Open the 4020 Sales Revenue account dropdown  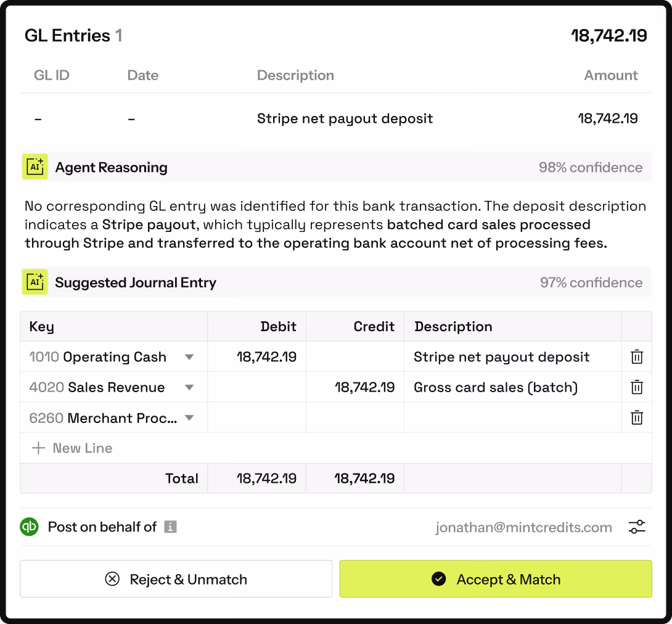point(190,387)
